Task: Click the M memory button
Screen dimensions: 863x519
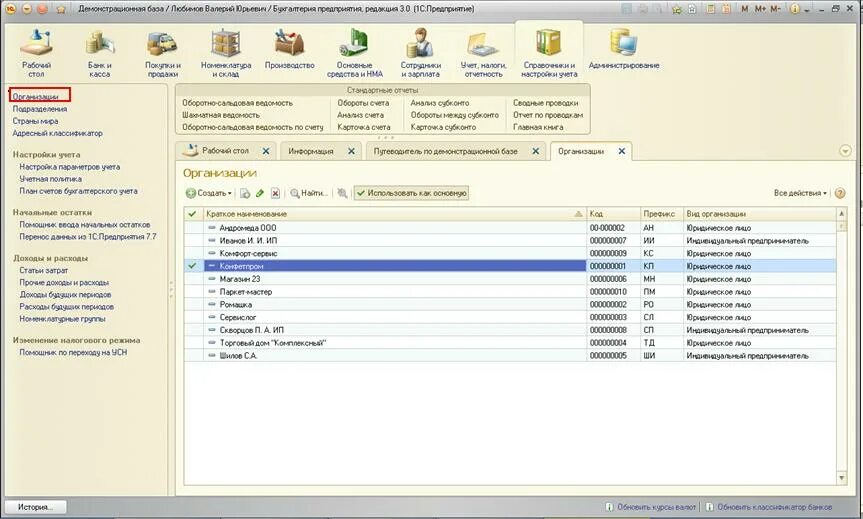Action: pyautogui.click(x=745, y=9)
